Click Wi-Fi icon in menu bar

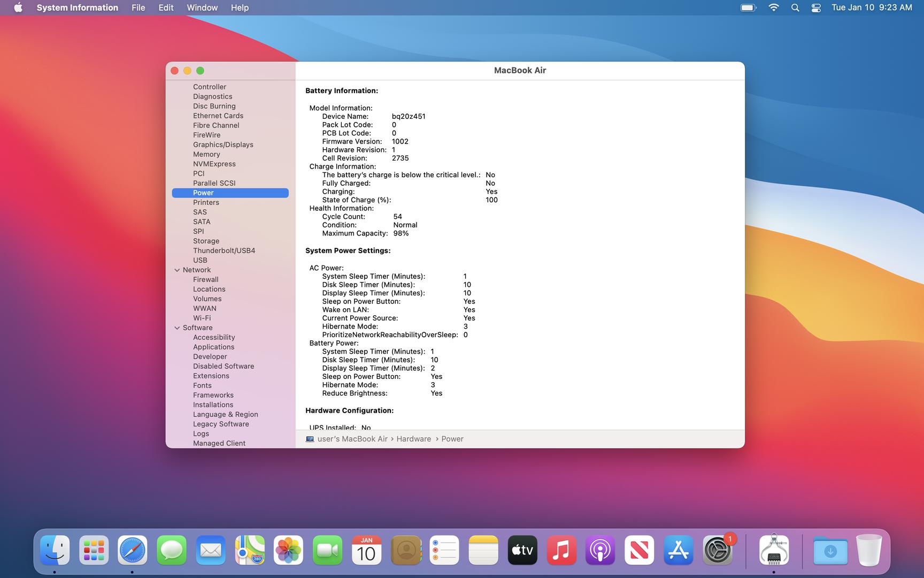pyautogui.click(x=773, y=7)
